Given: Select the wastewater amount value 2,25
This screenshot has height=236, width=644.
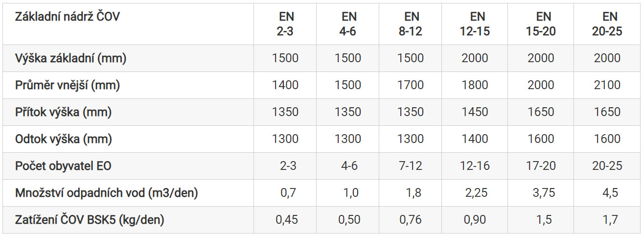Looking at the screenshot, I should 475,193.
